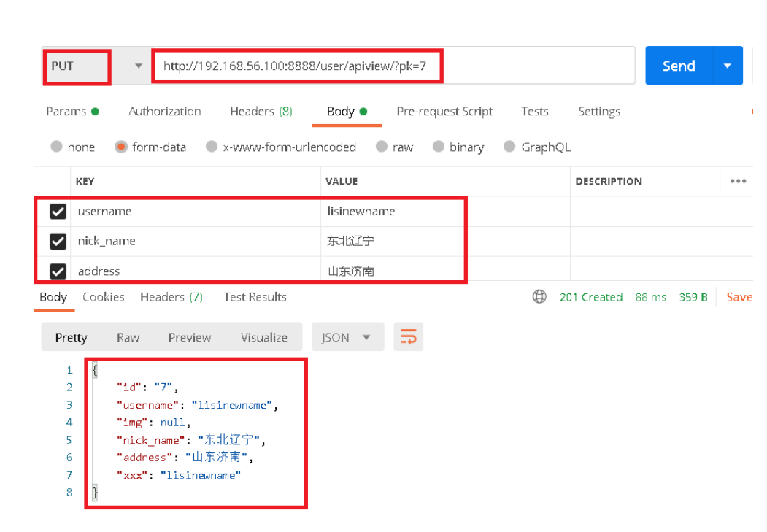Open the request Settings tab
This screenshot has height=532, width=767.
click(x=599, y=112)
